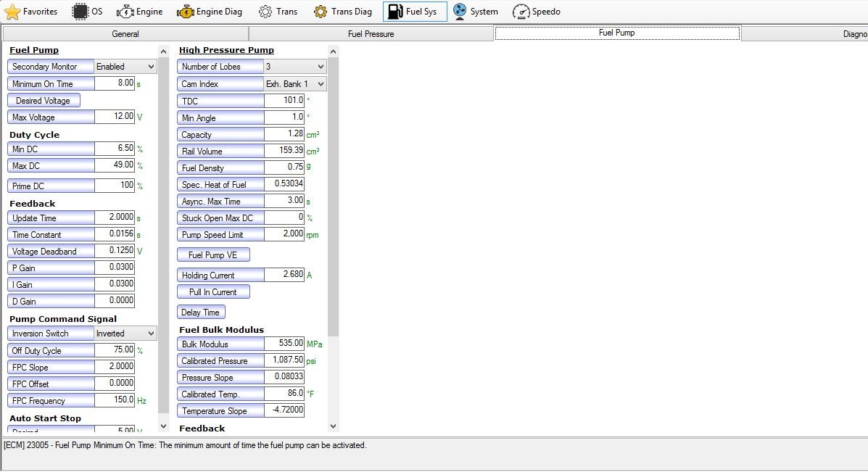The image size is (868, 472).
Task: Click the Fuel Density value field
Action: tap(284, 167)
